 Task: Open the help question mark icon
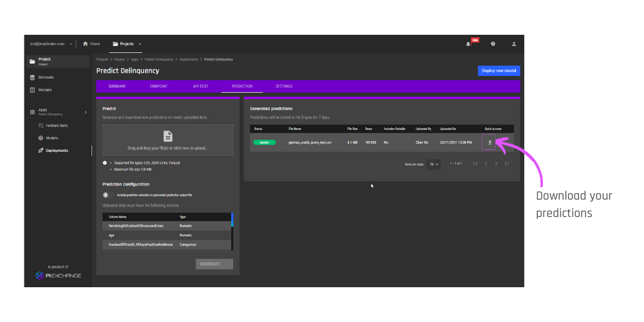[493, 44]
